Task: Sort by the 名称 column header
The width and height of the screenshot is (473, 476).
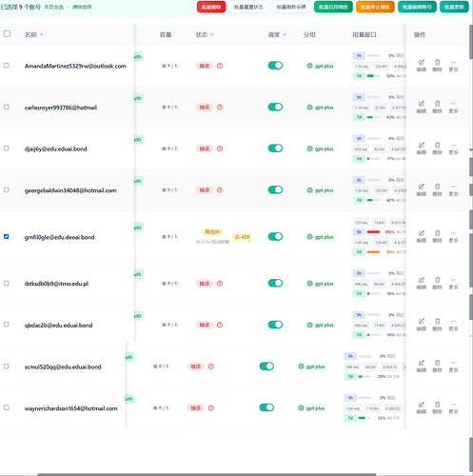Action: [34, 34]
